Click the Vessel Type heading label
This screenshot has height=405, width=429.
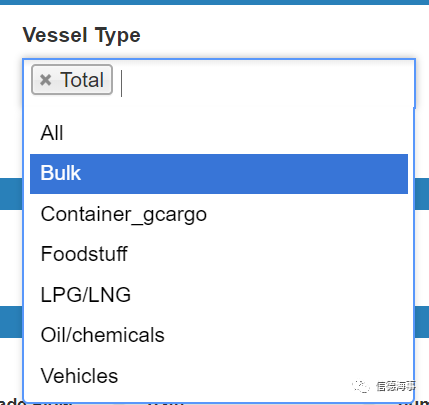[x=82, y=35]
